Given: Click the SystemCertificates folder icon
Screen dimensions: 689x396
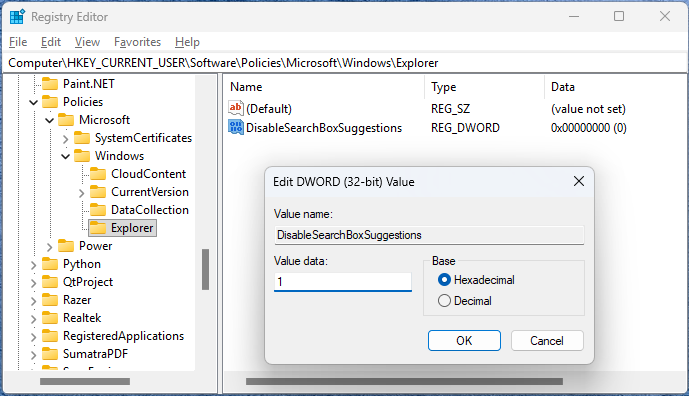Looking at the screenshot, I should 82,138.
